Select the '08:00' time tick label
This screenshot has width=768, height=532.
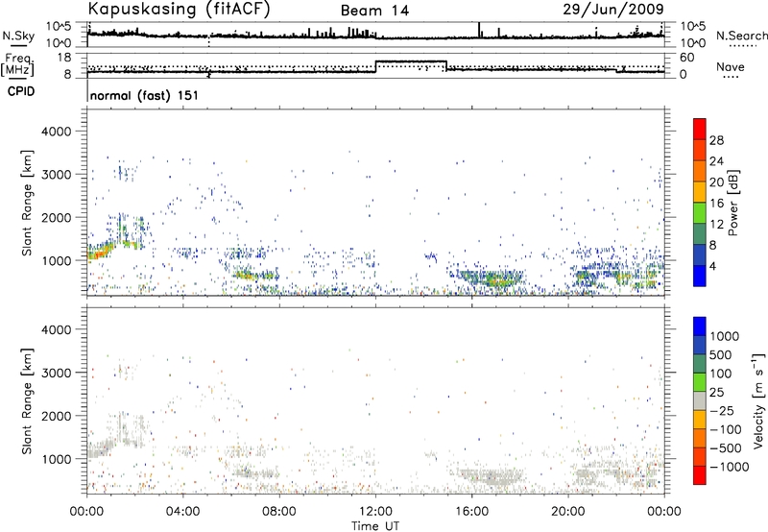coord(278,512)
